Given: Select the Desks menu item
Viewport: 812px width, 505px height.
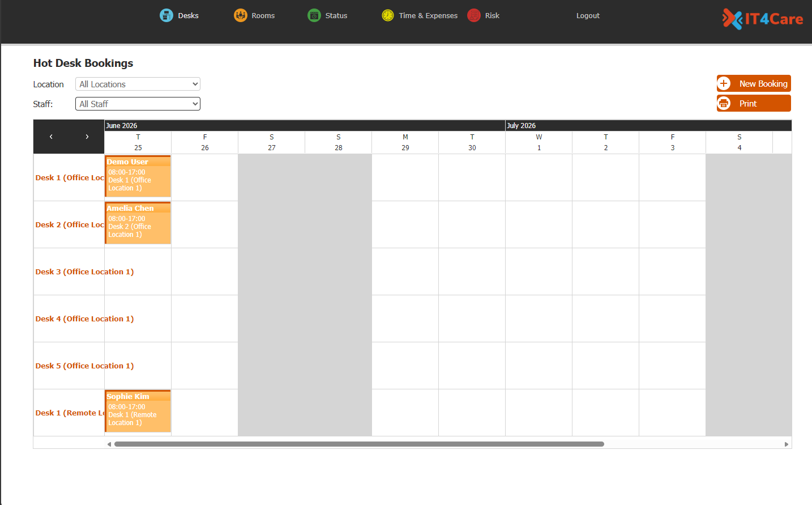Looking at the screenshot, I should pyautogui.click(x=188, y=15).
